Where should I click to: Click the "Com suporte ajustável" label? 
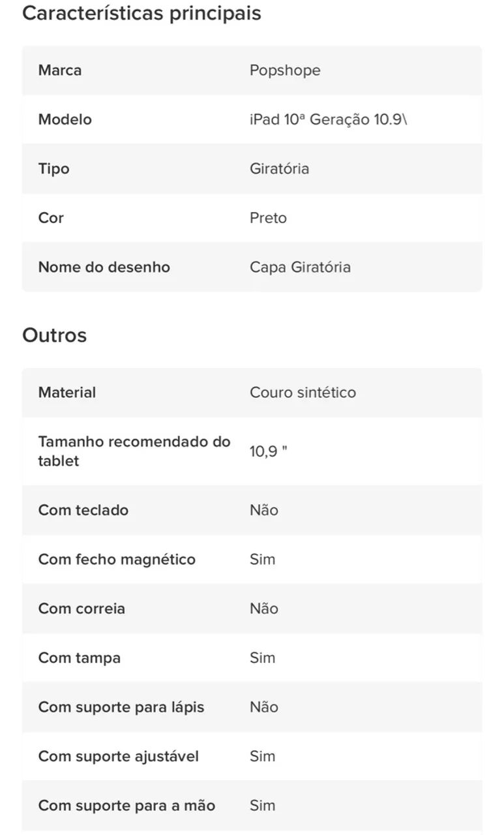pyautogui.click(x=119, y=756)
